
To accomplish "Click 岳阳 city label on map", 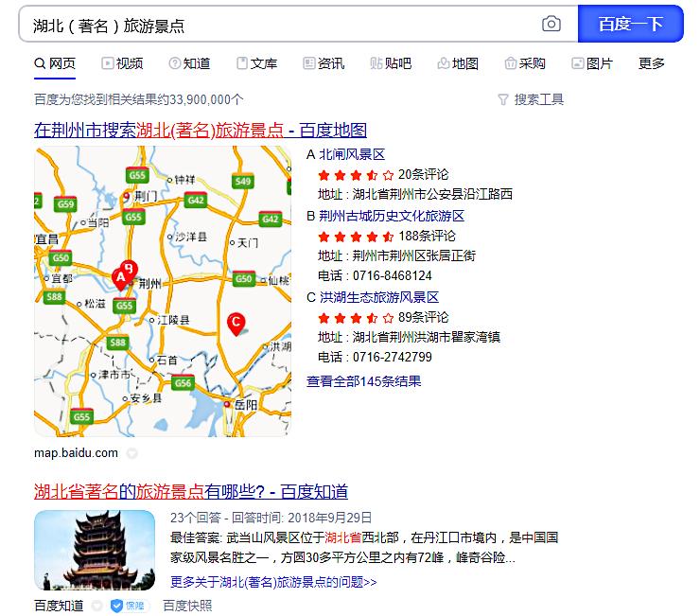I will pos(246,405).
